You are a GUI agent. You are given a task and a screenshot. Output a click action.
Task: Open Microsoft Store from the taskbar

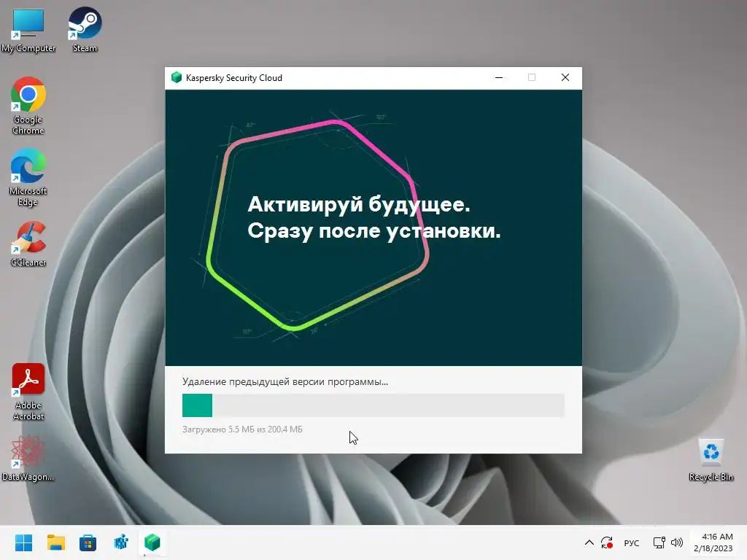[x=88, y=542]
